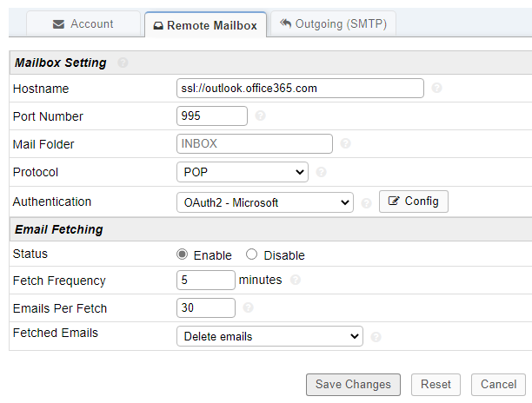Open the Authentication dropdown showing OAuth2

tap(264, 202)
